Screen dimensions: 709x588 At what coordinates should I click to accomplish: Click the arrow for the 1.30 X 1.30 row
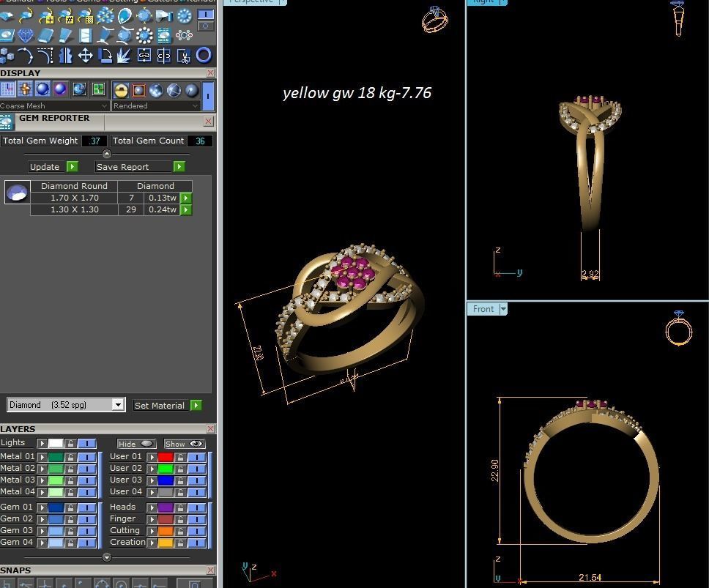[186, 209]
